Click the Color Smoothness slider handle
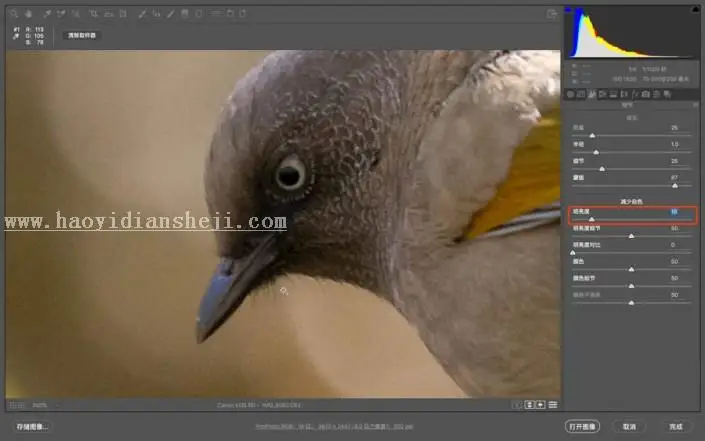Image resolution: width=705 pixels, height=441 pixels. point(631,303)
